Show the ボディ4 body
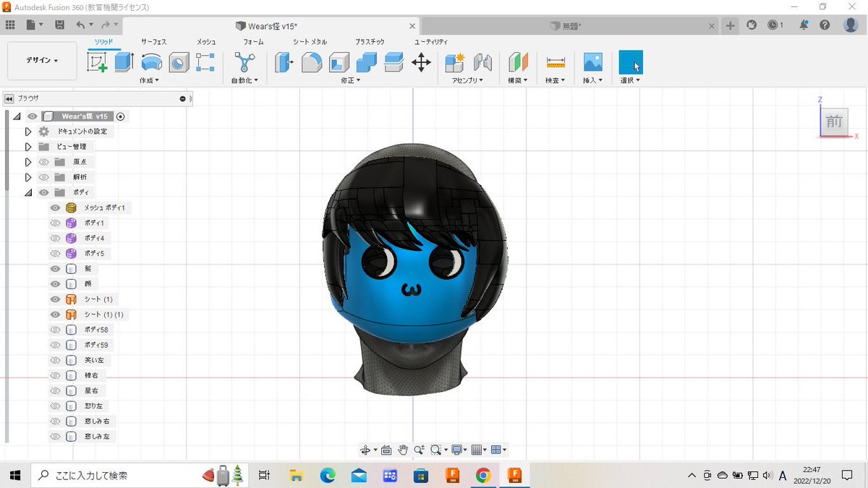This screenshot has height=488, width=868. coord(55,238)
